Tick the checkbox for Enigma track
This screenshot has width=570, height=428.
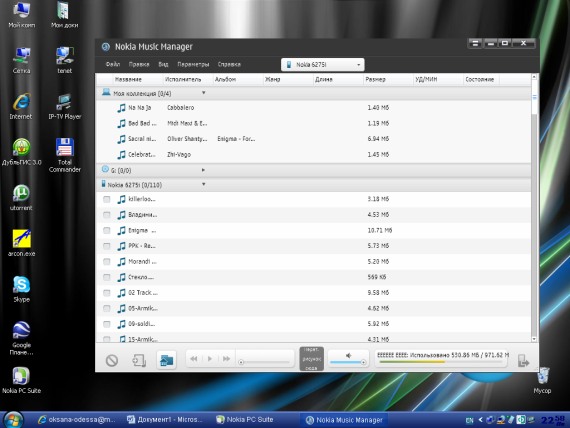click(107, 231)
